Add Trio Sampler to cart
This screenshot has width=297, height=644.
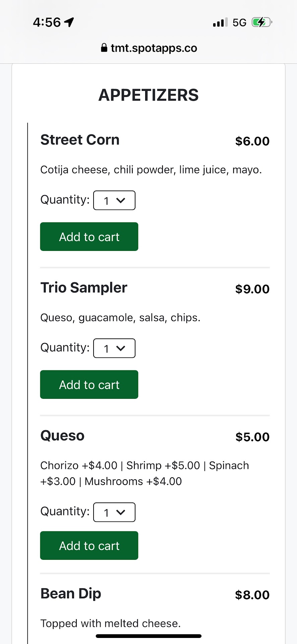(89, 385)
